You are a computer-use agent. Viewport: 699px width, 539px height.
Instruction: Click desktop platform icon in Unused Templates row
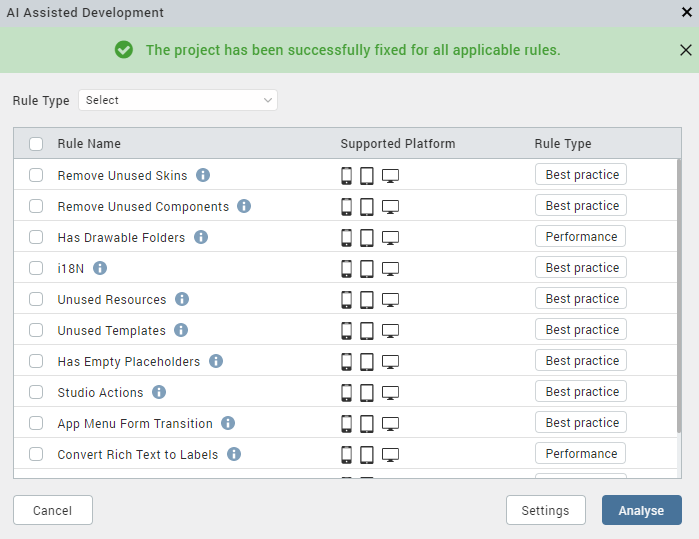click(x=391, y=331)
